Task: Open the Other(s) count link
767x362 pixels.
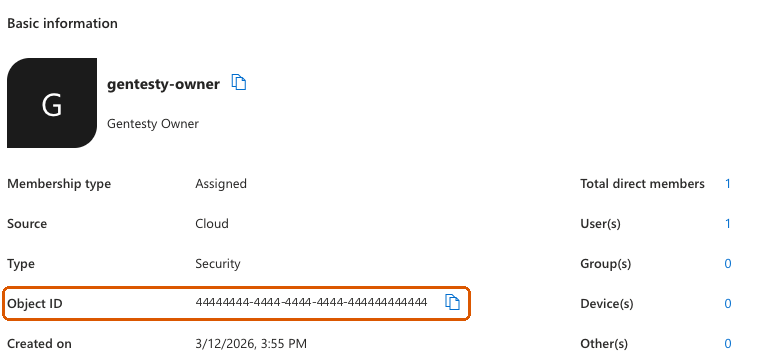Action: (x=728, y=344)
